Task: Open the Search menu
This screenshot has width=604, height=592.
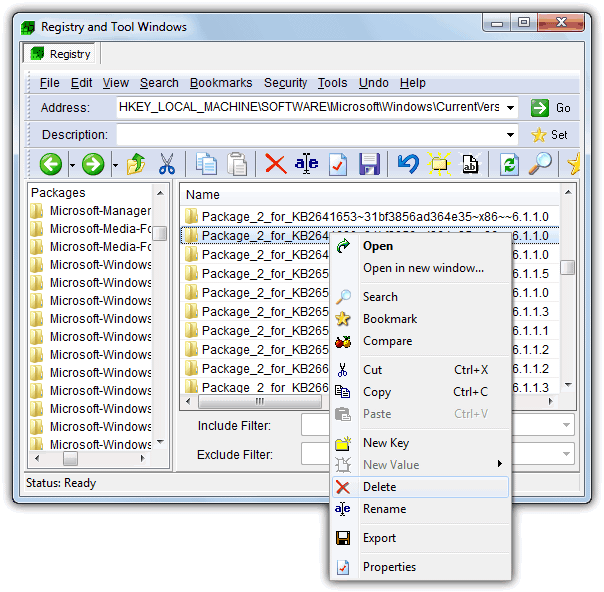Action: tap(159, 83)
